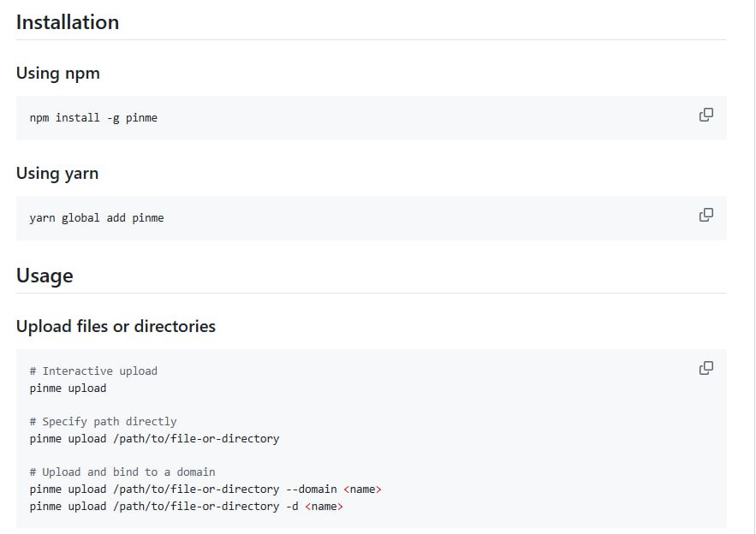The height and width of the screenshot is (534, 756).
Task: Copy the npm install command
Action: (705, 115)
